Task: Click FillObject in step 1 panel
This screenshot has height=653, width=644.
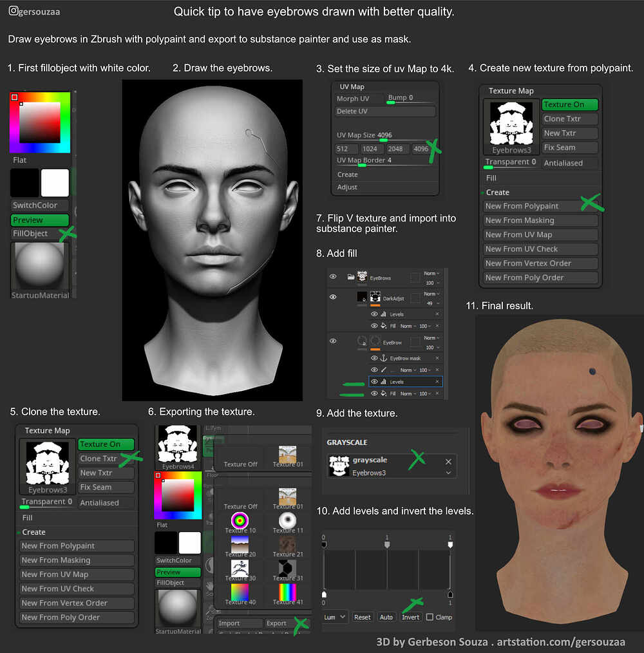Action: click(39, 234)
